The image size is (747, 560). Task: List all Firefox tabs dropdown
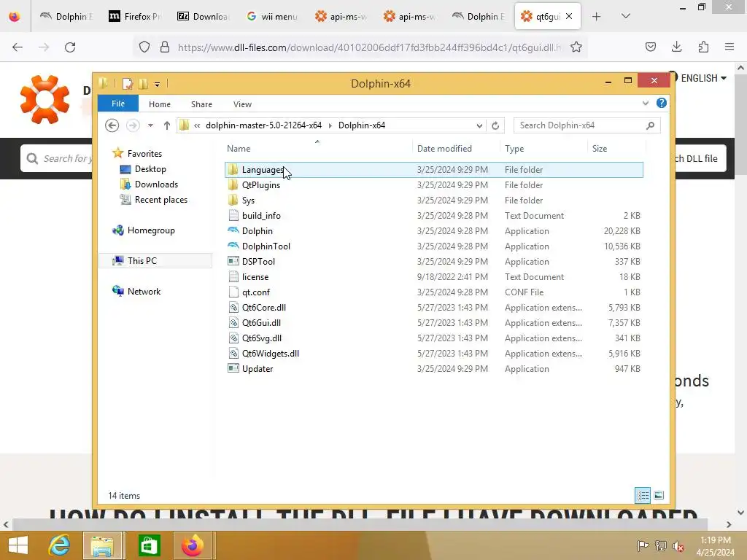pyautogui.click(x=626, y=16)
